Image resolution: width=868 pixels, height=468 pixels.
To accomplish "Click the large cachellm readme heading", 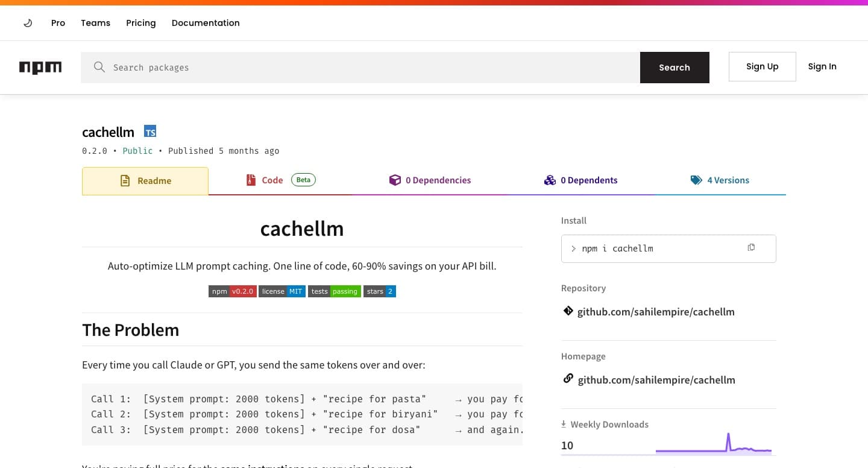I will (x=302, y=229).
